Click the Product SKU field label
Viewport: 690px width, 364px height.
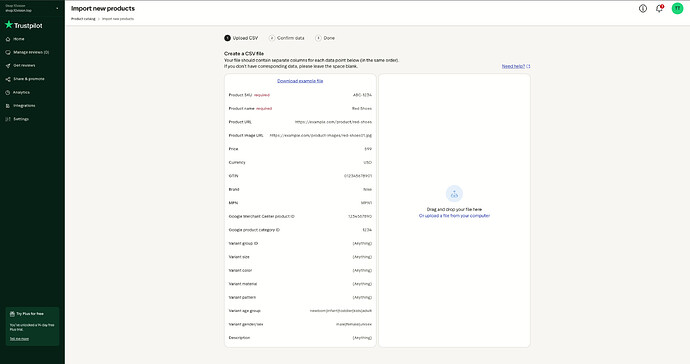point(240,95)
